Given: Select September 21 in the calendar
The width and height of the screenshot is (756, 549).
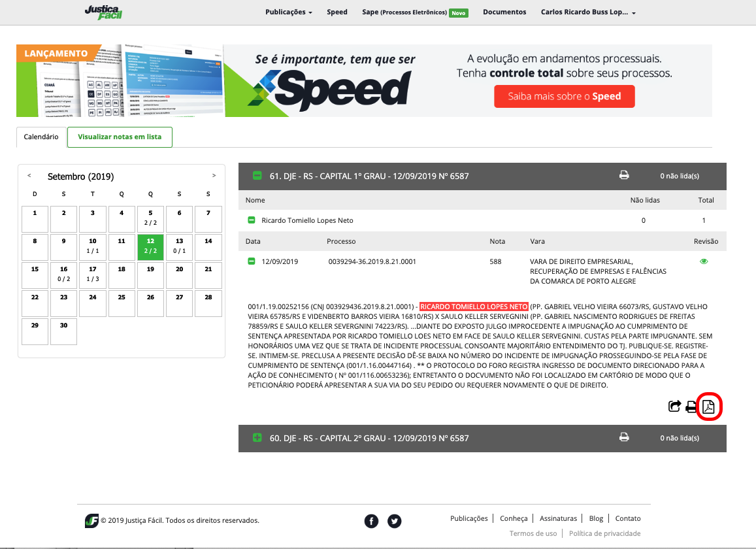Looking at the screenshot, I should tap(208, 275).
